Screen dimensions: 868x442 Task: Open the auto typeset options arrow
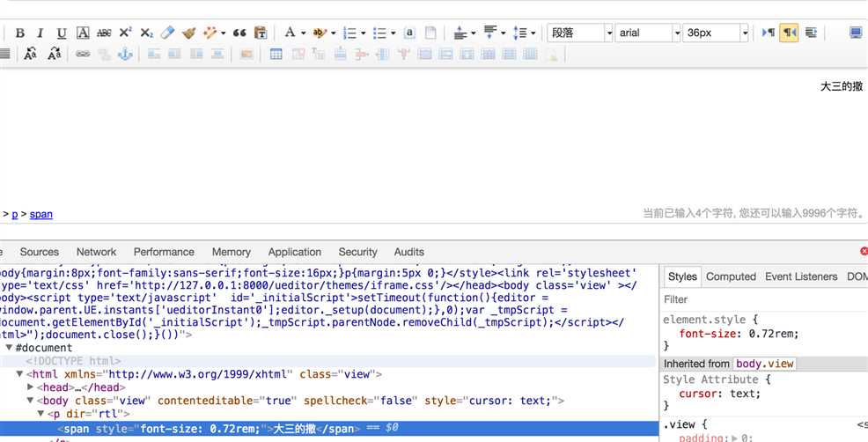pos(223,33)
